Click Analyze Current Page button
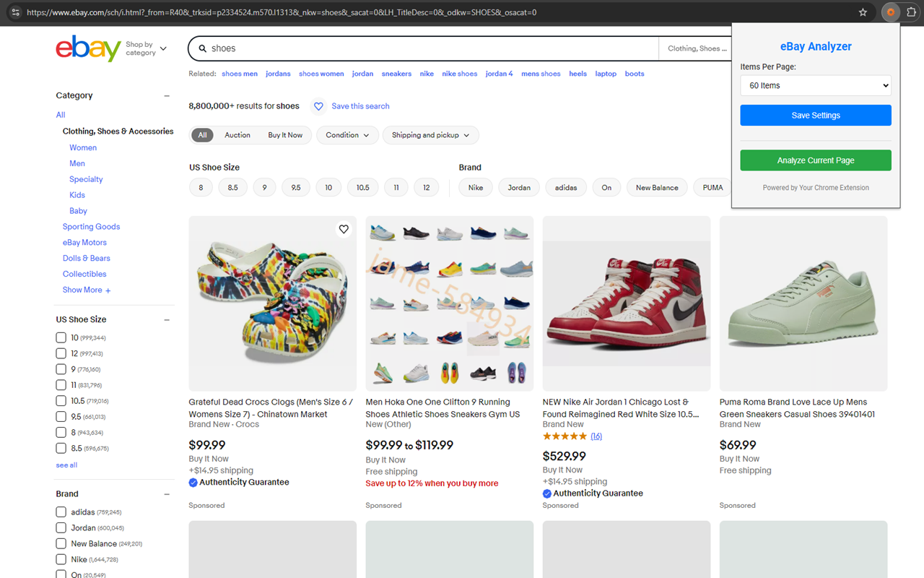The image size is (924, 578). click(x=816, y=160)
